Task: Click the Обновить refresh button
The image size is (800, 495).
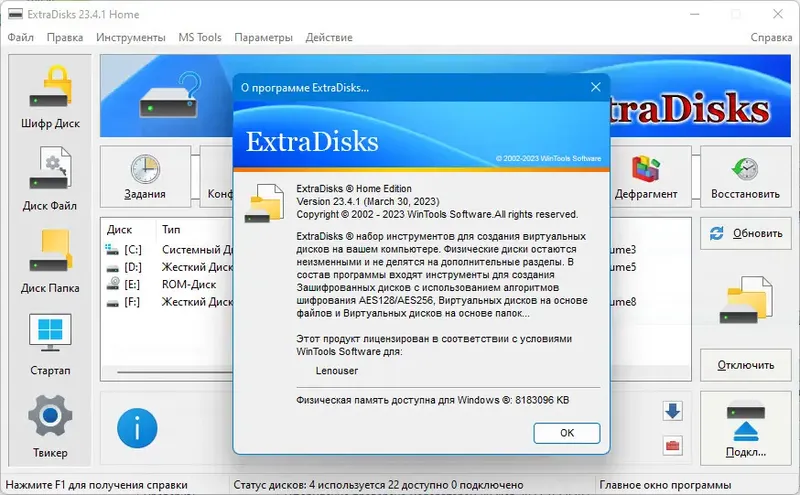Action: point(745,233)
